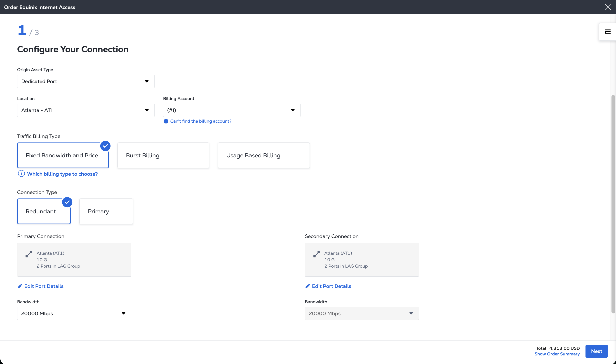Select Usage Based Billing option
Image resolution: width=616 pixels, height=364 pixels.
263,155
